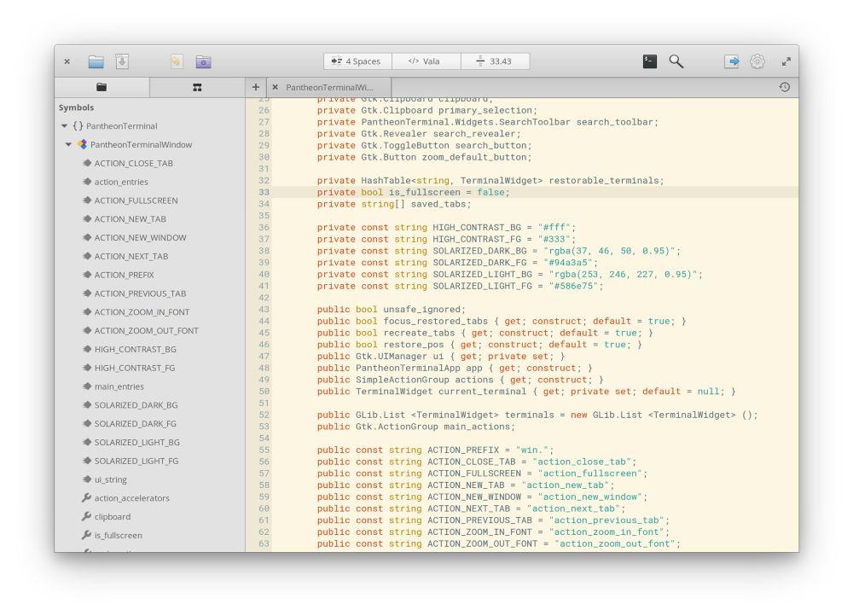Screen dimensions: 853x616
Task: Open the tab history clock icon
Action: 785,87
